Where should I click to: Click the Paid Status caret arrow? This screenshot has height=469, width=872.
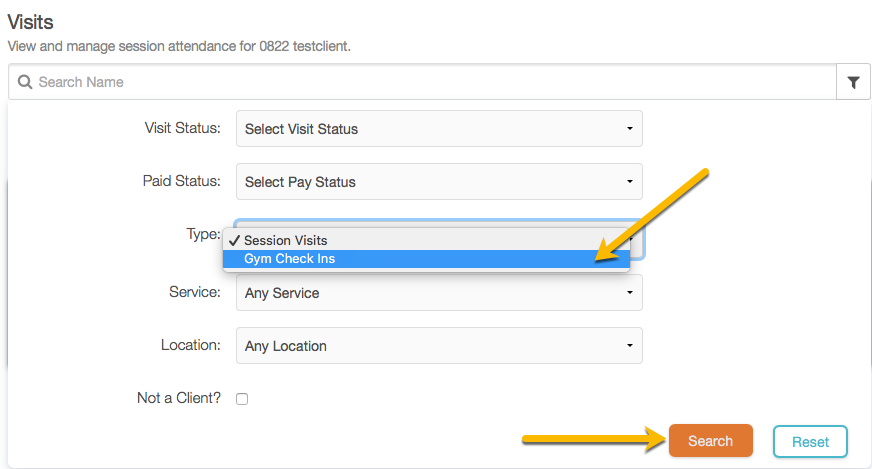[629, 182]
